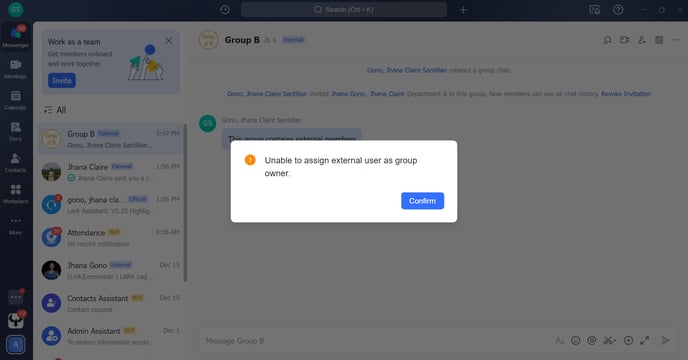
Task: Open the Jhana Claire chat
Action: pyautogui.click(x=111, y=172)
